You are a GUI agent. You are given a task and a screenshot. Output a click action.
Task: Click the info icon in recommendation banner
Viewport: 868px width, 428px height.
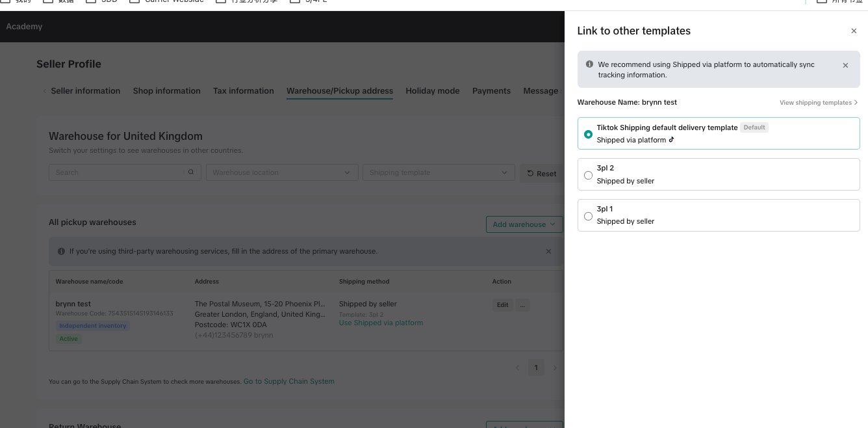click(x=589, y=64)
